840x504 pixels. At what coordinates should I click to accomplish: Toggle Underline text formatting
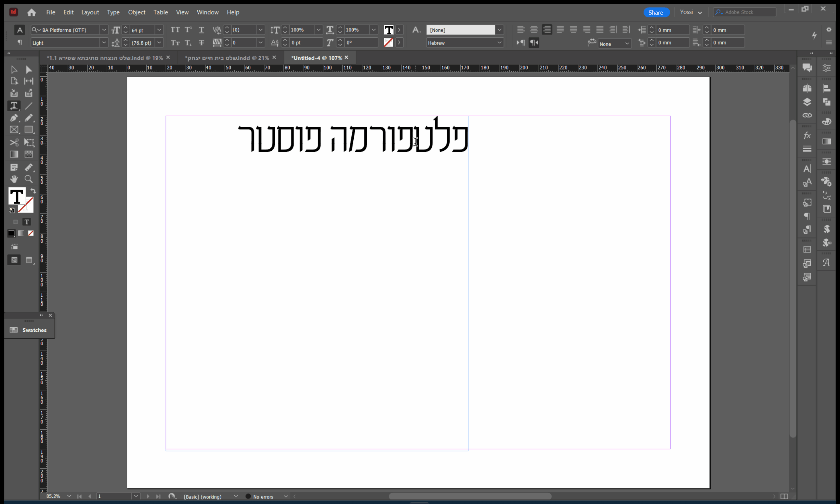pos(201,30)
